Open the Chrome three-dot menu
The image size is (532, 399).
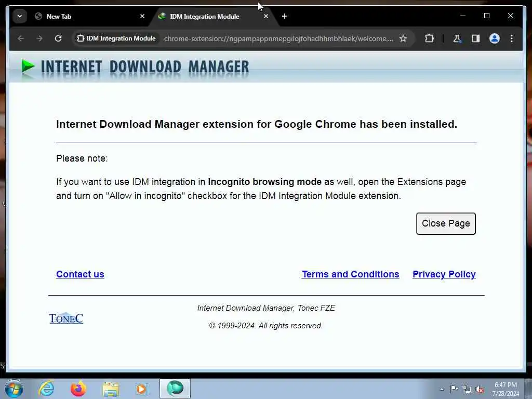[512, 38]
